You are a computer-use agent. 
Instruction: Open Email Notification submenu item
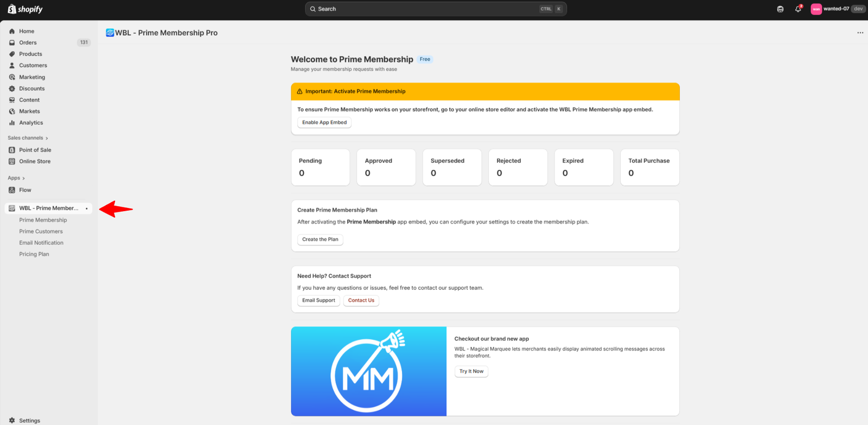coord(41,243)
